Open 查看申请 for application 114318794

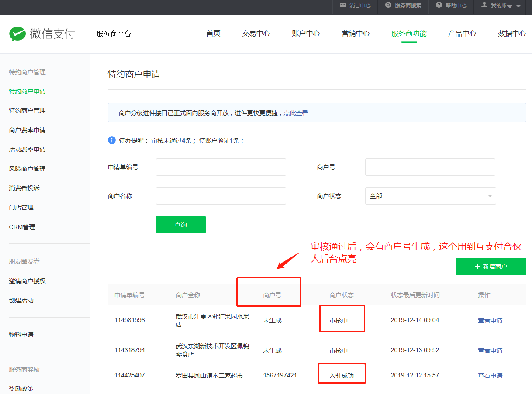coord(490,350)
